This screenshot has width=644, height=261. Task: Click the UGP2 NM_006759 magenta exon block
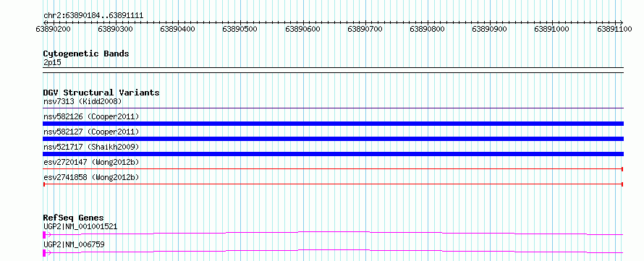44,253
